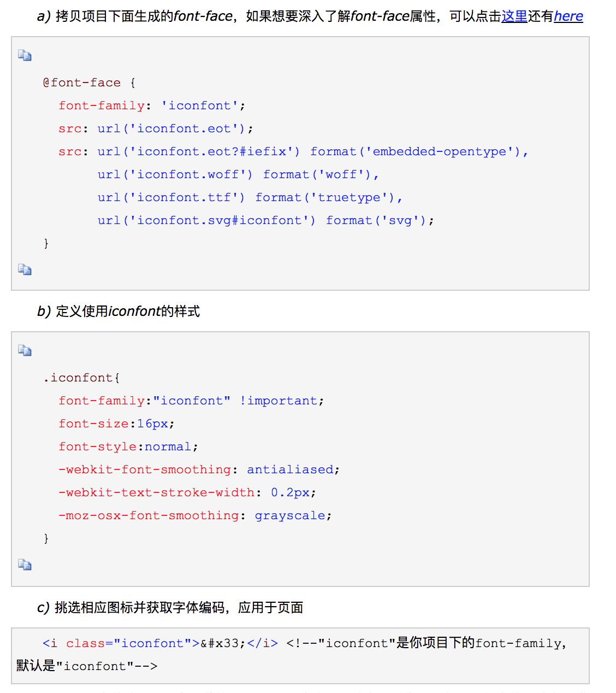Click the copy icon above the @font-face code
The height and width of the screenshot is (693, 616).
(25, 55)
